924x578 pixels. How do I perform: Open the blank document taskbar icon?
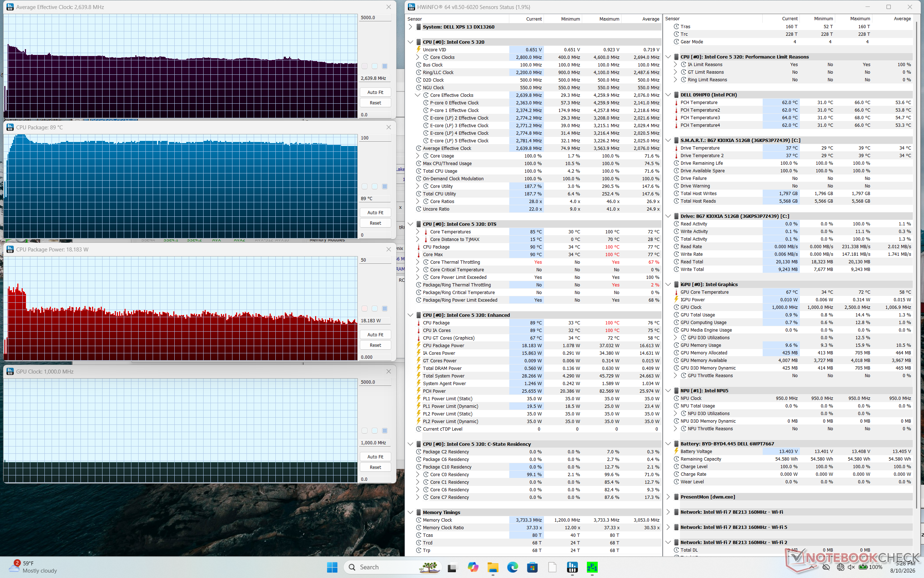(552, 567)
